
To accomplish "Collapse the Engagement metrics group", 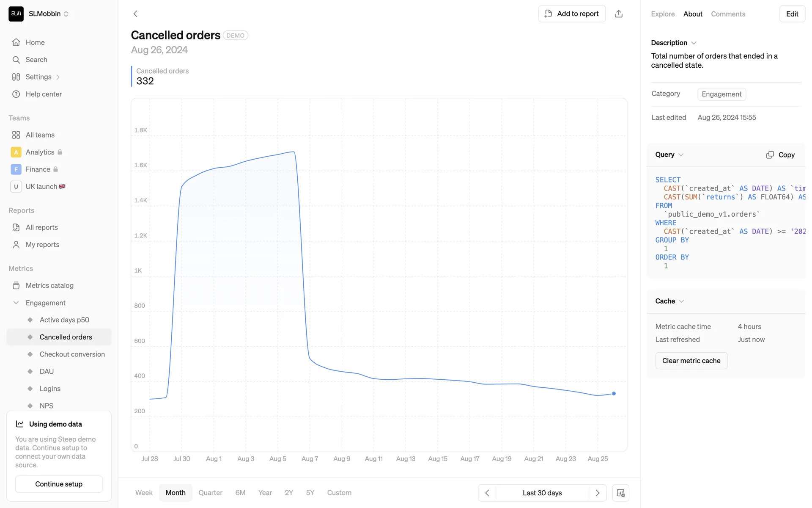I will pyautogui.click(x=16, y=303).
